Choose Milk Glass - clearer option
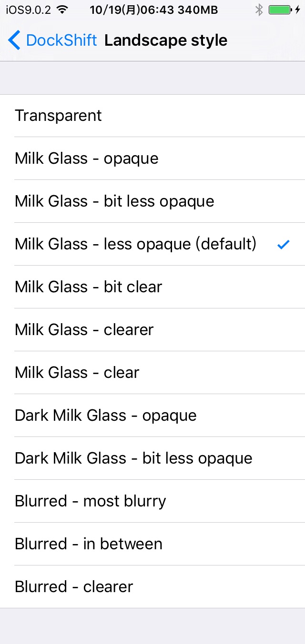The height and width of the screenshot is (644, 305). pos(152,330)
